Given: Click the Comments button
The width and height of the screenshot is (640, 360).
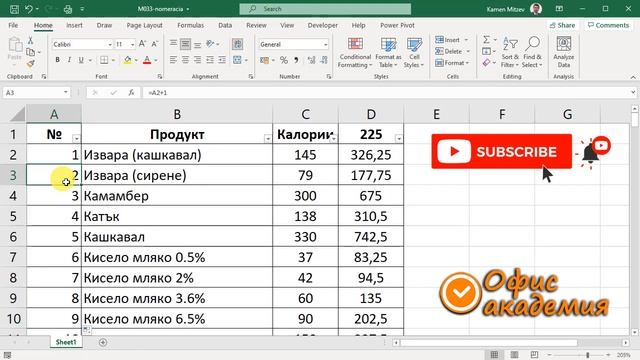Looking at the screenshot, I should [x=608, y=25].
